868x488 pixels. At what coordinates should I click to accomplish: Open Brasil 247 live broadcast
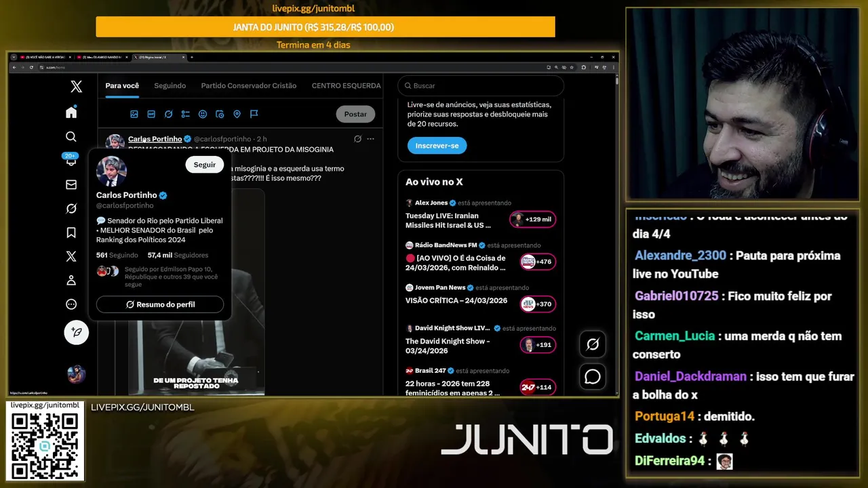[452, 388]
